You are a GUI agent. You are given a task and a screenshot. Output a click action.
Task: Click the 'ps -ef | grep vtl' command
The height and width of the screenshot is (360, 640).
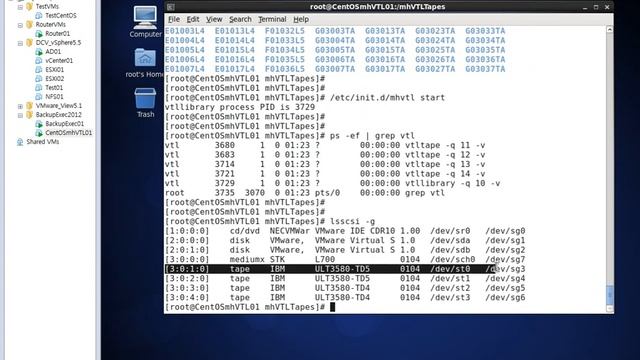tap(372, 136)
